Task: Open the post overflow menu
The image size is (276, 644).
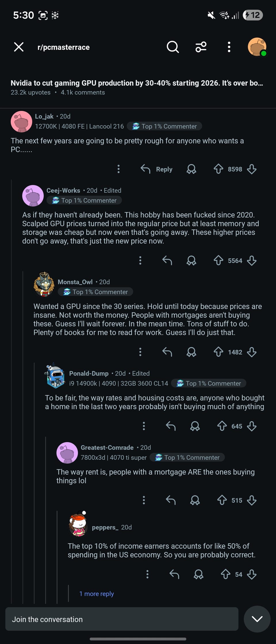Action: coord(229,47)
